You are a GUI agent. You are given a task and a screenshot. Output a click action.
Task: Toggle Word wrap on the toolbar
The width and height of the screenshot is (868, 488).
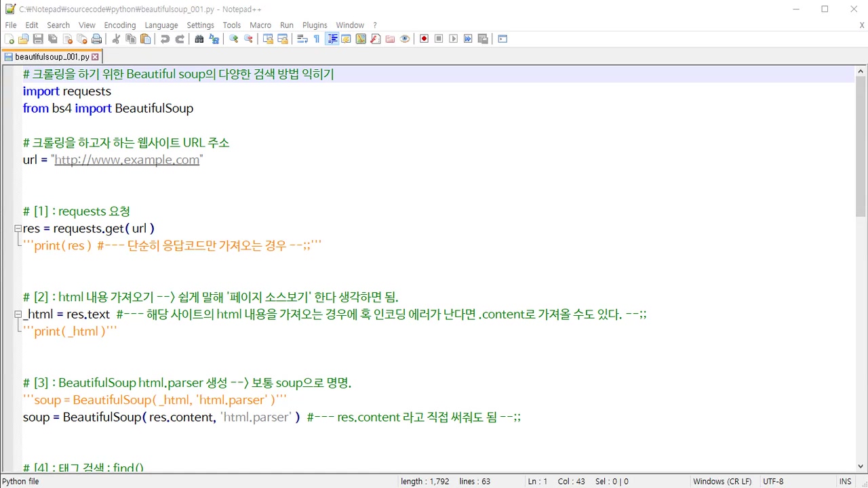(x=301, y=39)
